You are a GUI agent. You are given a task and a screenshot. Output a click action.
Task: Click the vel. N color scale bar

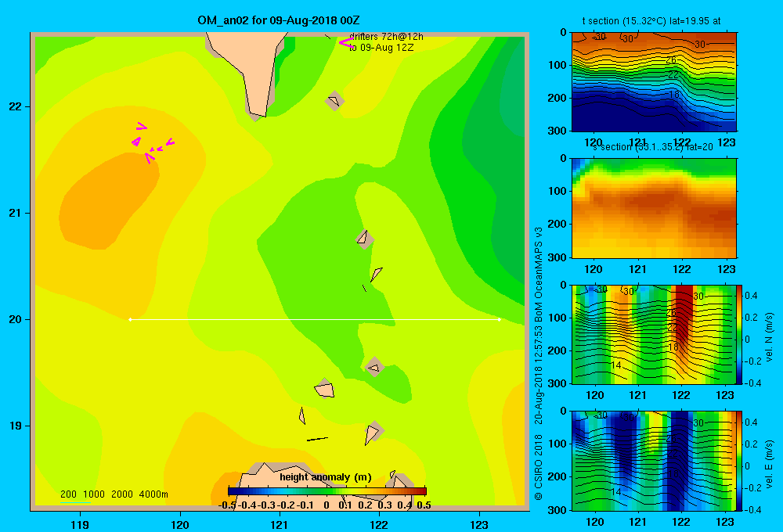click(x=740, y=334)
